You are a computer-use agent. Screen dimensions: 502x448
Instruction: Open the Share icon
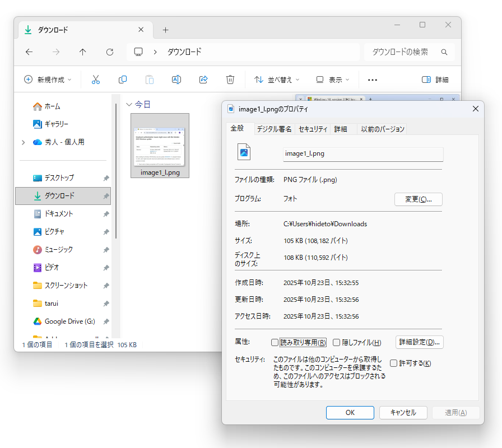pos(203,80)
